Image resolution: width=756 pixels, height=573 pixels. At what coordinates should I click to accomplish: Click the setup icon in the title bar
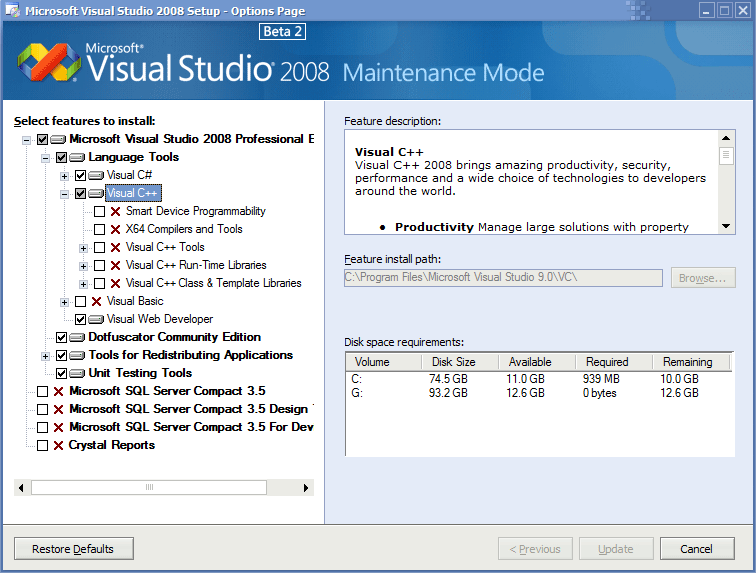coord(12,10)
